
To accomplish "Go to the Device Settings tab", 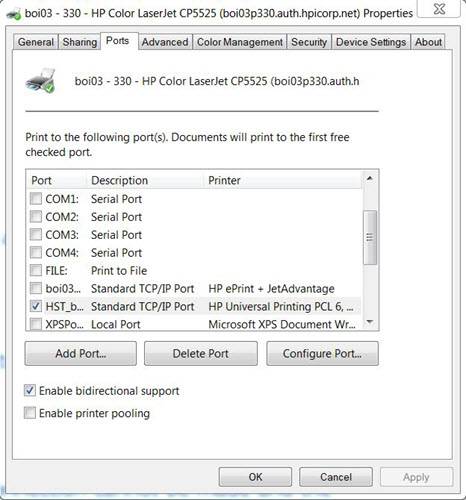I will (371, 42).
